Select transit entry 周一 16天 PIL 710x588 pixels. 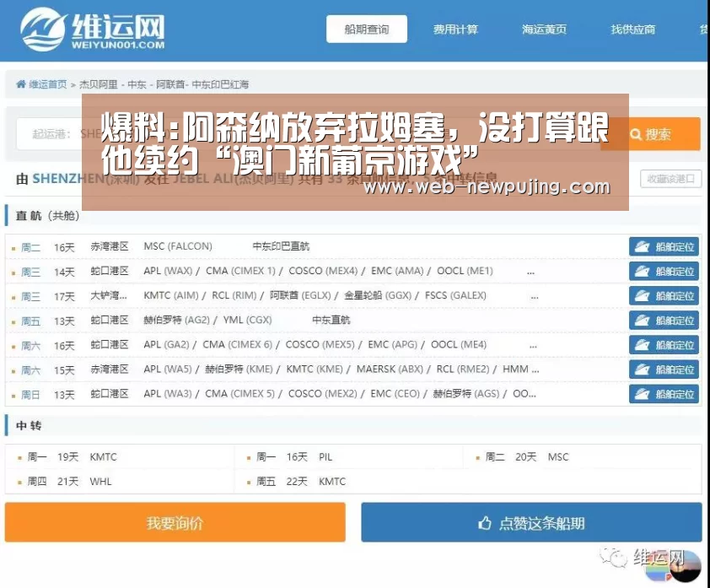(x=294, y=456)
